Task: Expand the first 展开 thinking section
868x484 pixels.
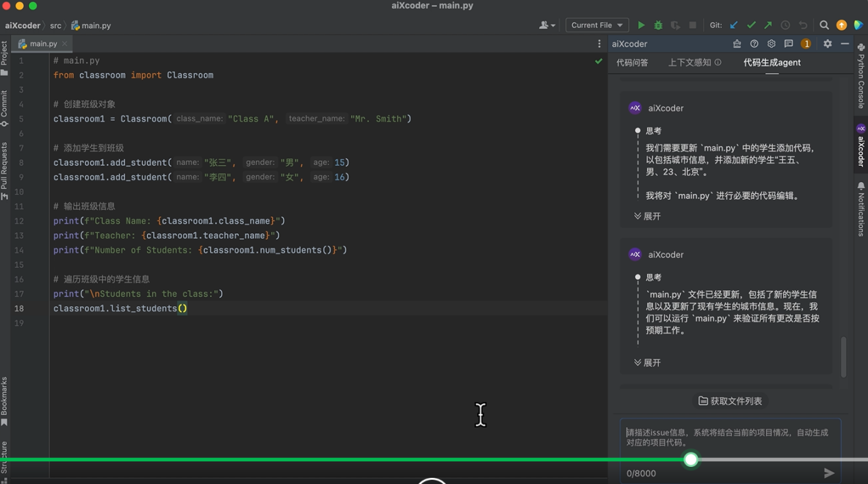Action: pos(647,216)
